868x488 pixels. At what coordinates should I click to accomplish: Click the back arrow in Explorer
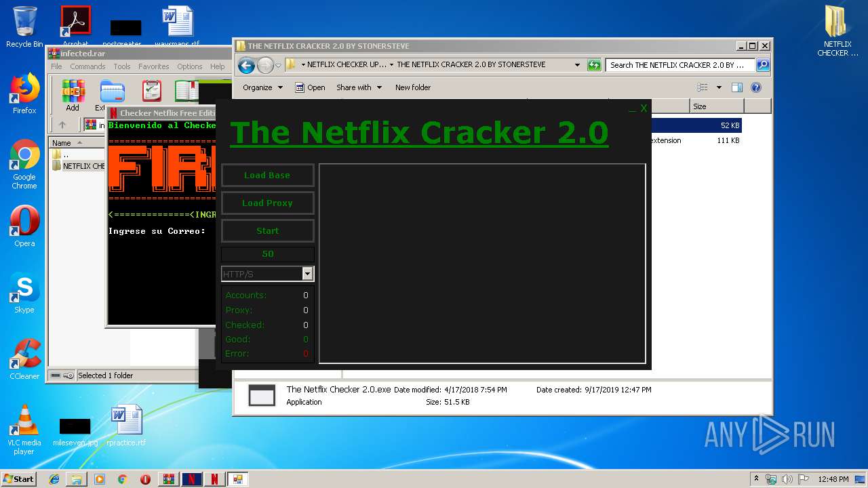coord(246,65)
